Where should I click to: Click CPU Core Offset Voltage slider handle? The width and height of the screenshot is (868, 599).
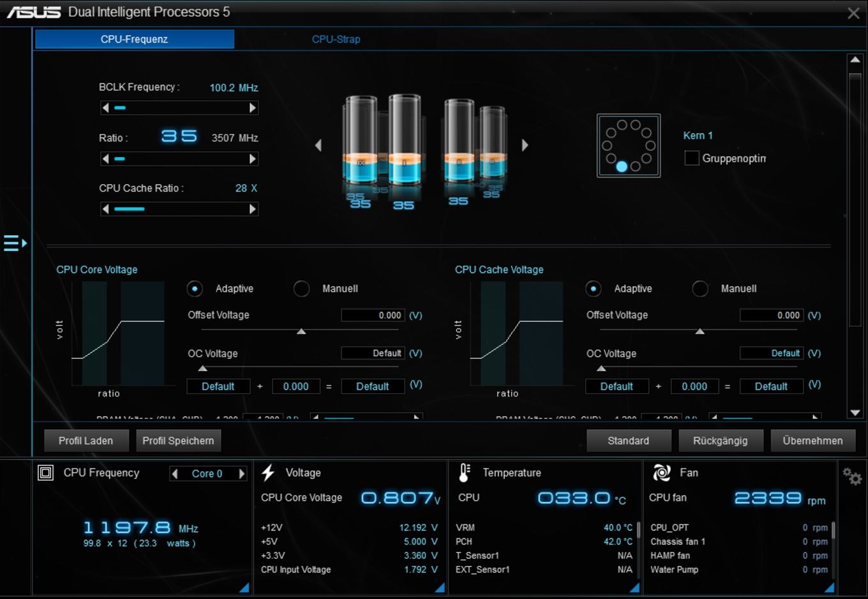pyautogui.click(x=301, y=331)
